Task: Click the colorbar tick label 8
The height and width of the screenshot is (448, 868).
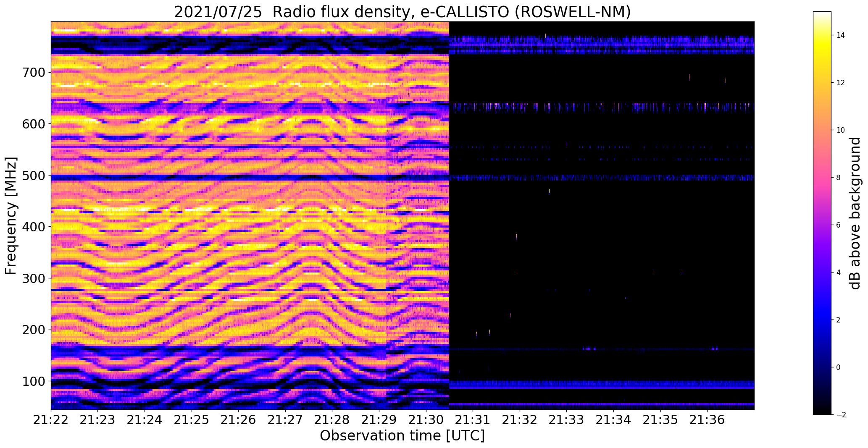Action: (x=839, y=178)
